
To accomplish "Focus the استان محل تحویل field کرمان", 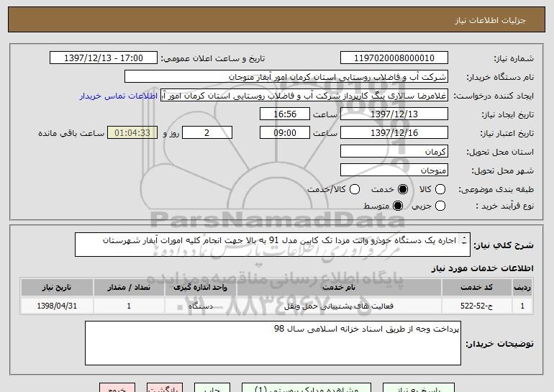I will click(x=393, y=152).
